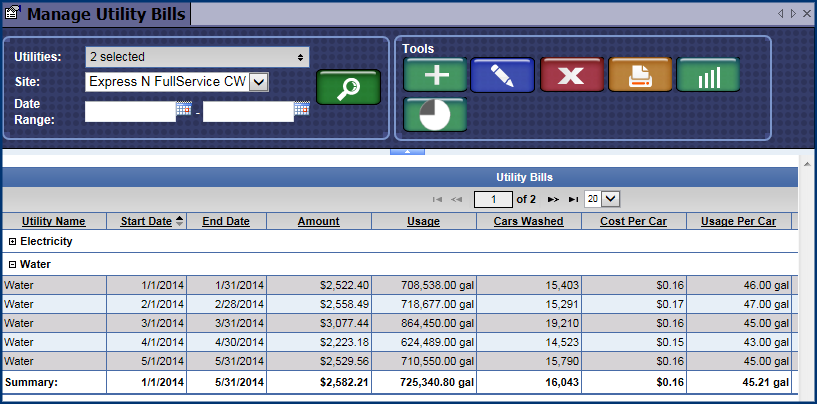817x404 pixels.
Task: Open the start date calendar picker
Action: click(x=183, y=110)
